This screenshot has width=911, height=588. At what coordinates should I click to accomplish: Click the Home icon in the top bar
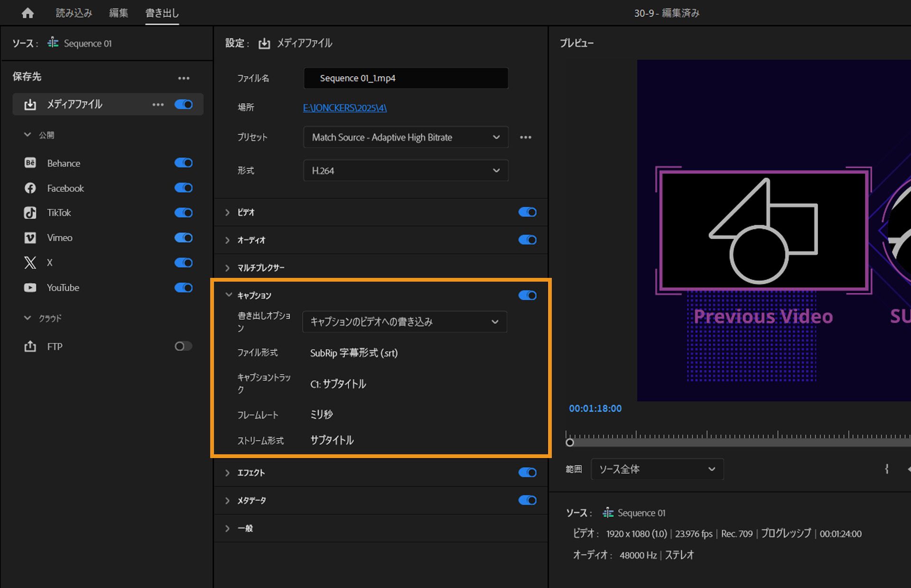27,13
